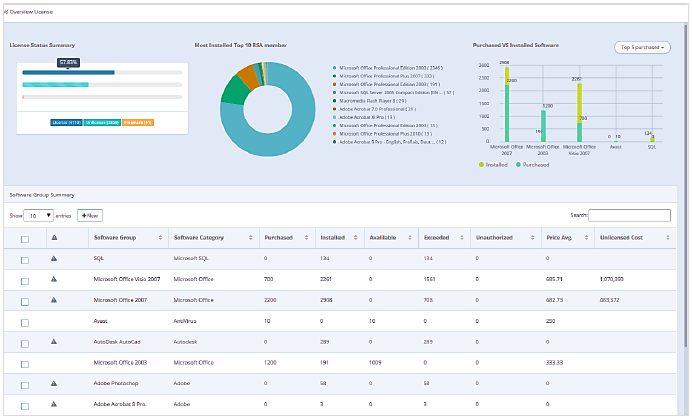This screenshot has width=692, height=420.
Task: Click the Antivirus category cell
Action: tap(184, 321)
